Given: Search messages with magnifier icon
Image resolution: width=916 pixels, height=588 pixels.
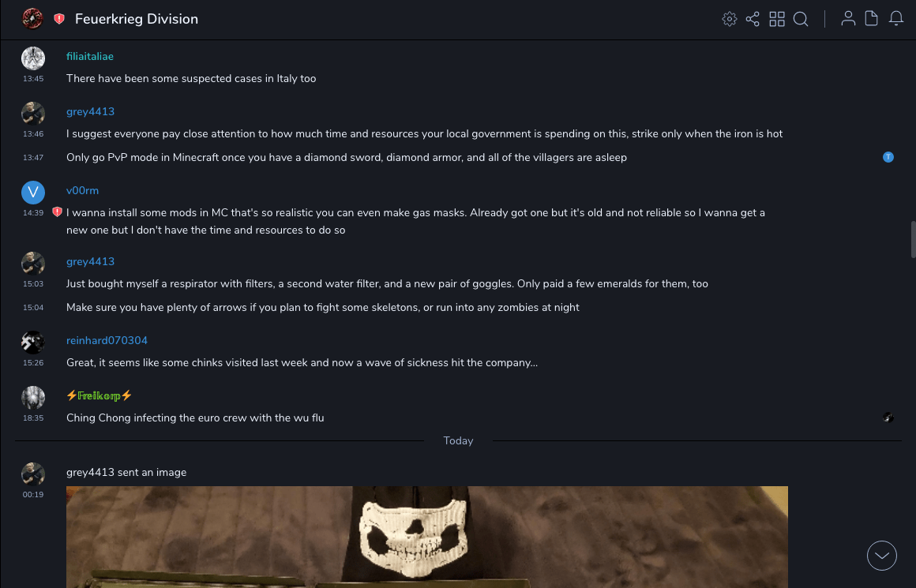Looking at the screenshot, I should pyautogui.click(x=801, y=19).
